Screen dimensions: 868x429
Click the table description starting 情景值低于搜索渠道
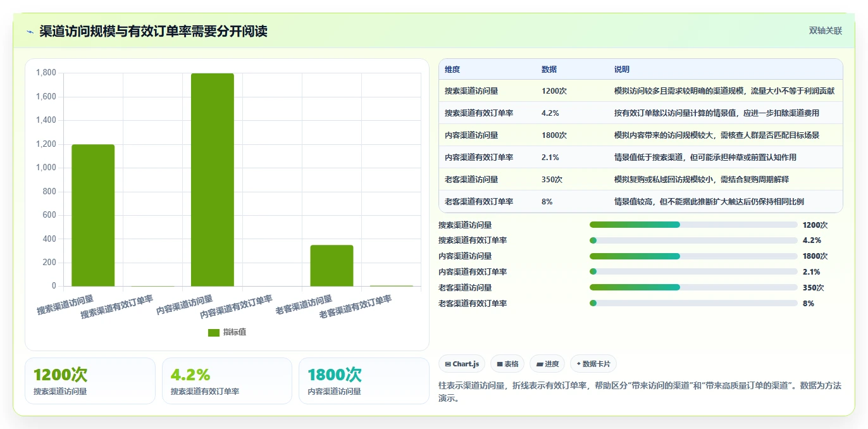click(x=705, y=158)
